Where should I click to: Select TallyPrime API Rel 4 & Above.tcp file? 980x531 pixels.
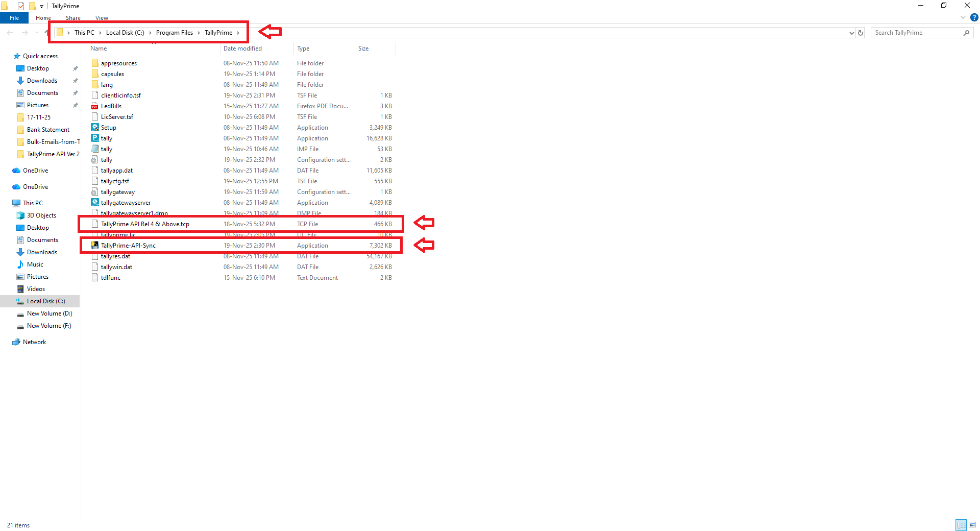pyautogui.click(x=145, y=224)
